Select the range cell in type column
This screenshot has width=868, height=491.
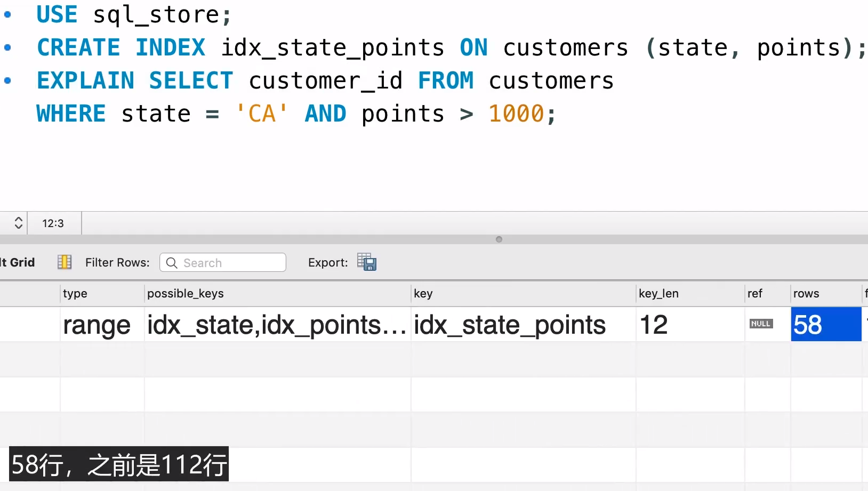tap(97, 325)
